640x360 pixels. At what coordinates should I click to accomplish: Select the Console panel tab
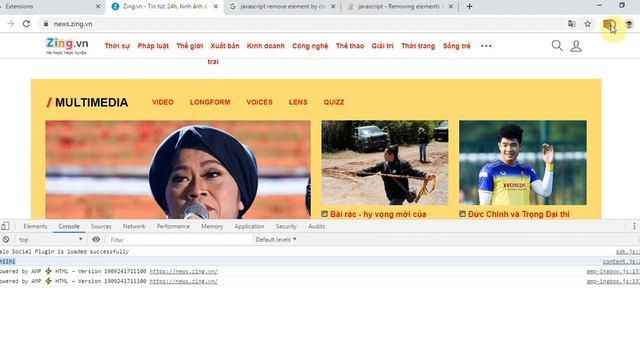(x=69, y=226)
